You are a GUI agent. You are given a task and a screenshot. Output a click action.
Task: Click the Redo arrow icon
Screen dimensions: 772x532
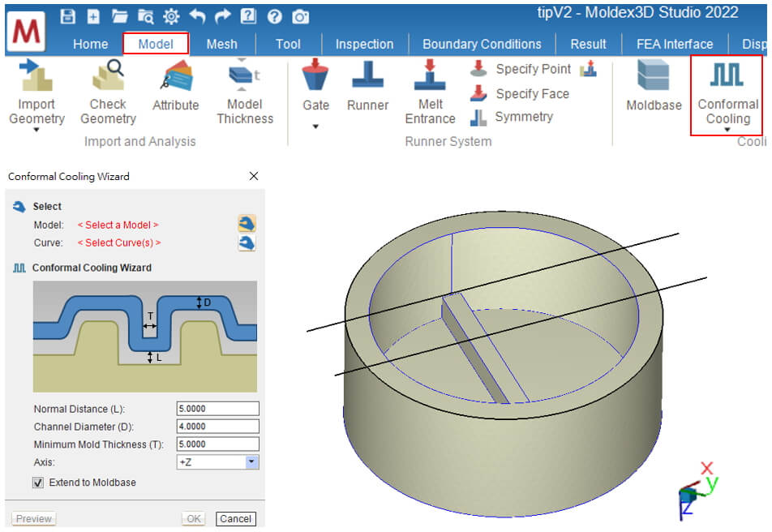click(223, 17)
